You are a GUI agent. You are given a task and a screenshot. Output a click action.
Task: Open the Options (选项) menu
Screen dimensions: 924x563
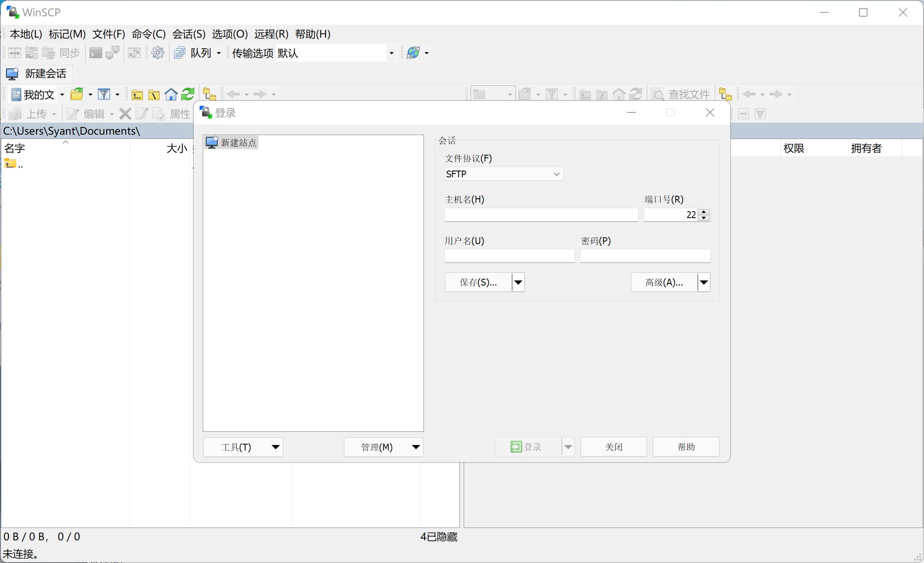click(x=230, y=34)
